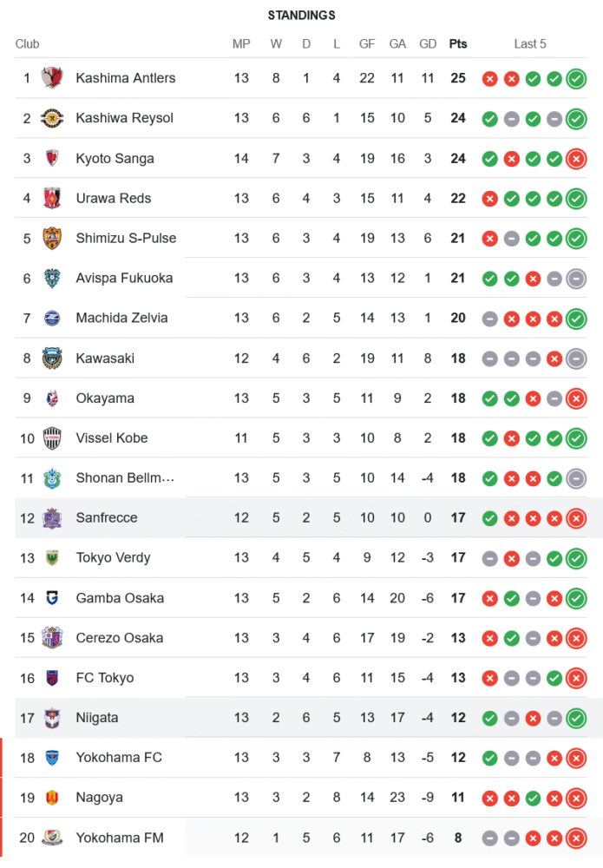Open the Kawasaki team link
This screenshot has height=868, width=603.
(105, 358)
